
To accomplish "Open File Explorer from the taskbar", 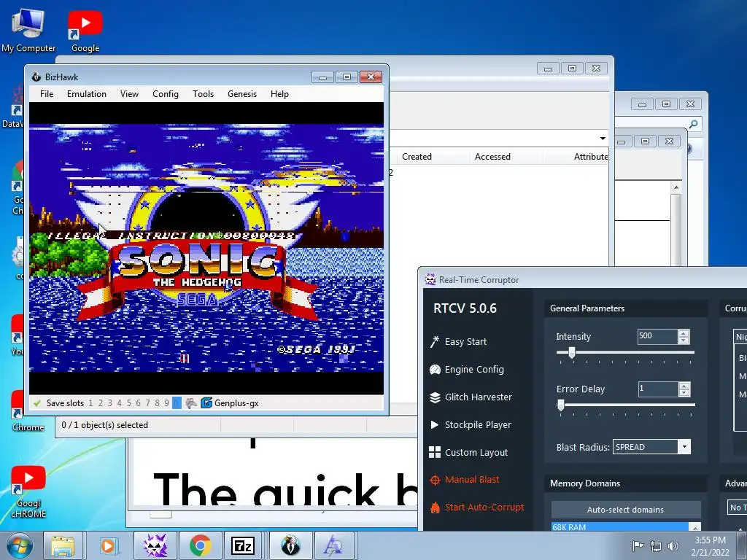I will click(63, 545).
